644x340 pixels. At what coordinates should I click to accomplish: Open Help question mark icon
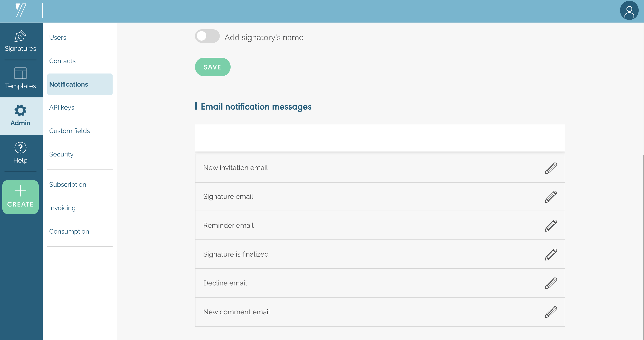tap(20, 148)
